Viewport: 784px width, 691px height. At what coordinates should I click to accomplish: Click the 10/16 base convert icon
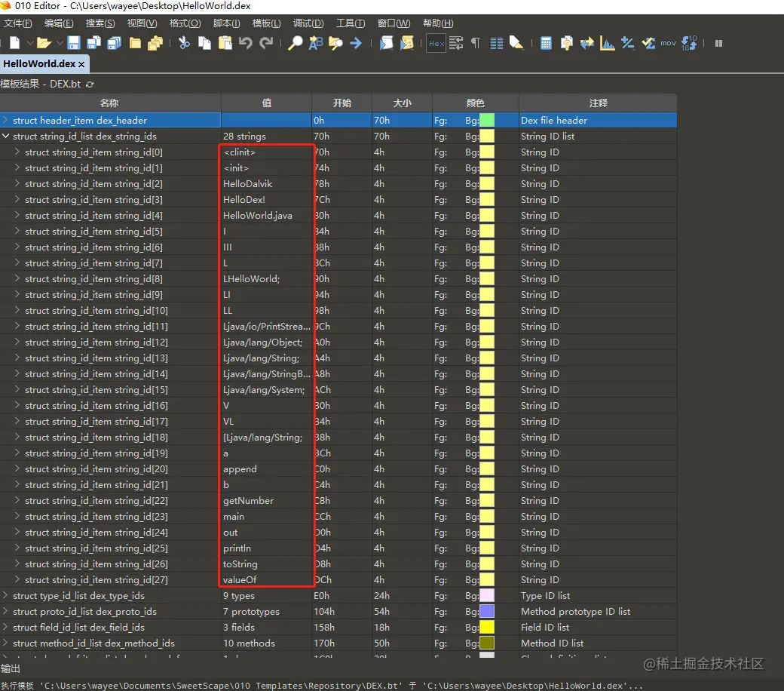coord(689,44)
